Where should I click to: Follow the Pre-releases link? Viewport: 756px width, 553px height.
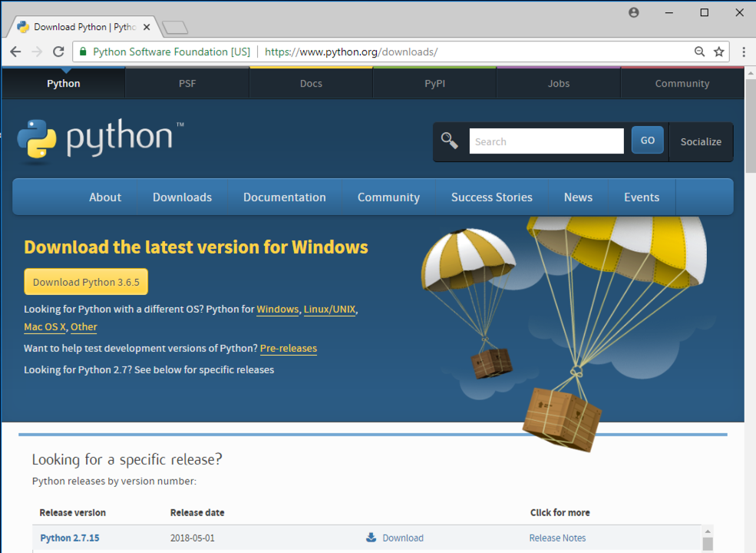[x=289, y=349]
